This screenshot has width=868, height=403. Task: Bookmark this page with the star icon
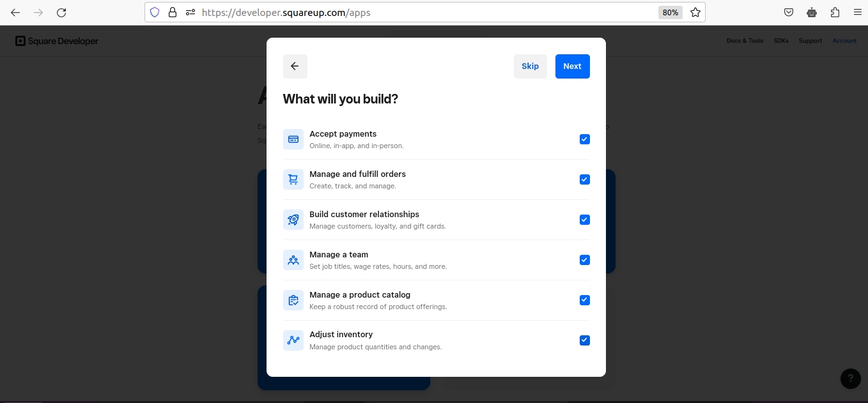tap(695, 12)
